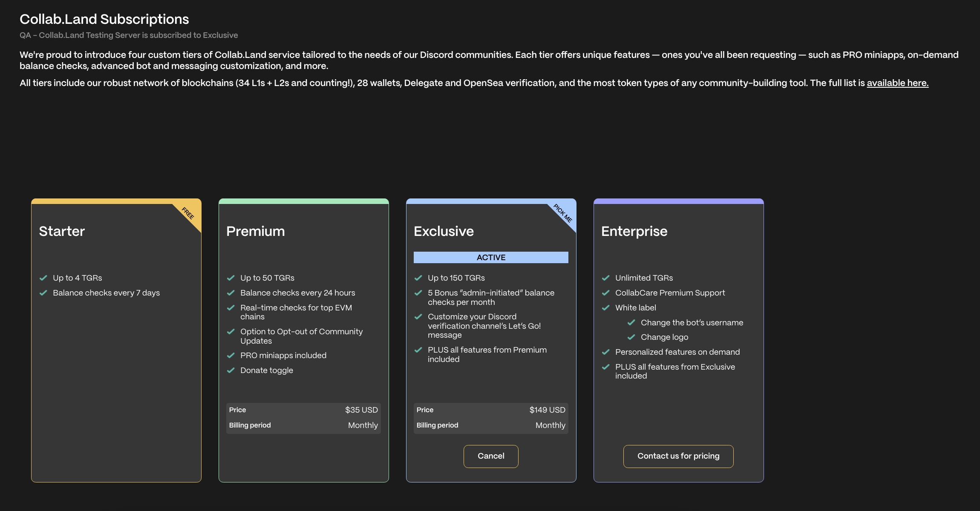Click checkmark beside 'Personalized features on demand'
This screenshot has width=980, height=511.
[605, 352]
